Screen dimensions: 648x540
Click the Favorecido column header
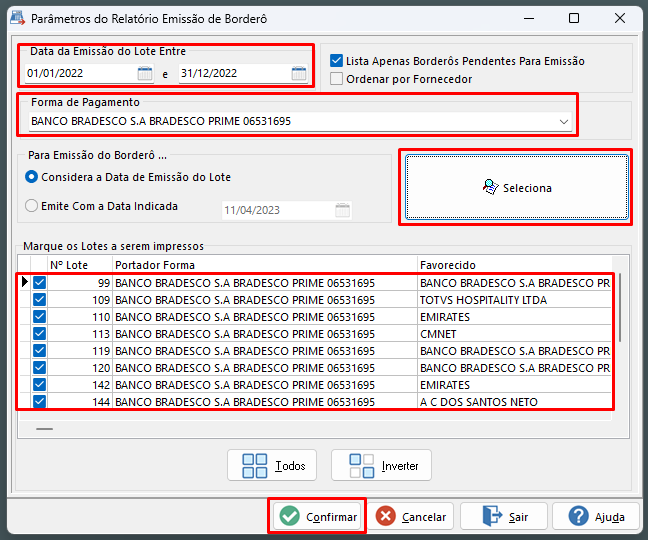click(x=515, y=265)
